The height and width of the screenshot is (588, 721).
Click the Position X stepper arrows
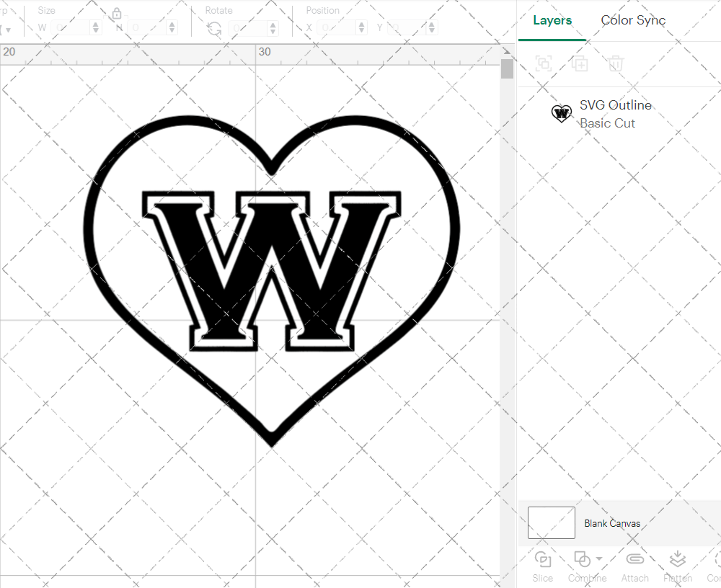tap(362, 27)
